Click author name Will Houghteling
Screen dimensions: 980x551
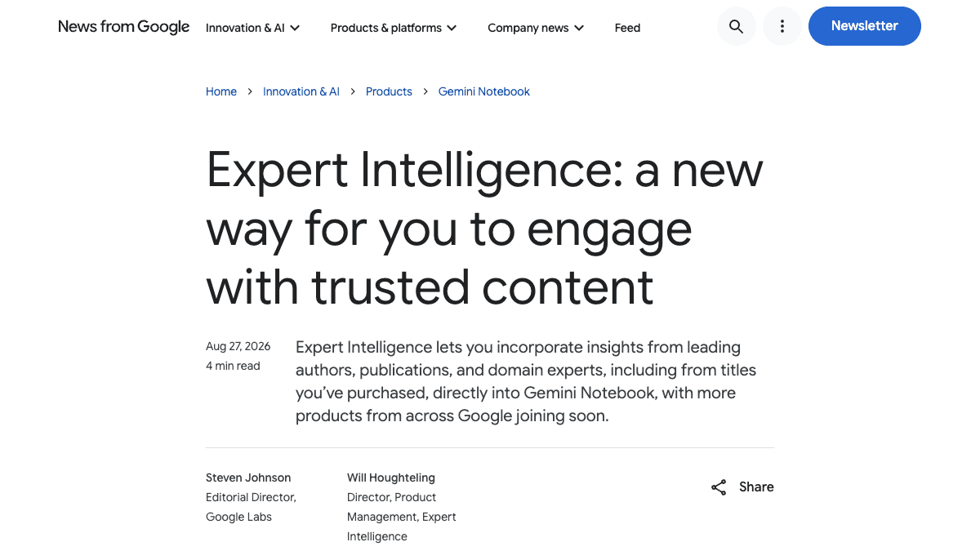391,478
